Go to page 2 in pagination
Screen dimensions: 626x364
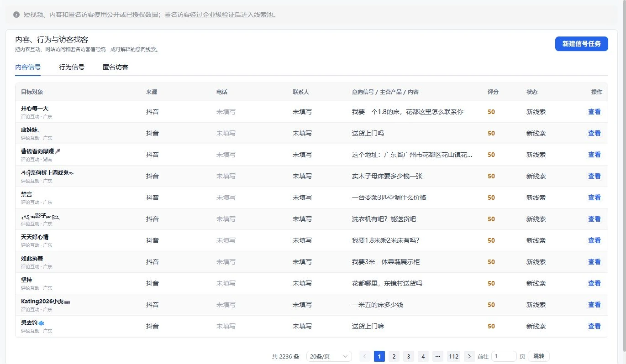[x=394, y=356]
